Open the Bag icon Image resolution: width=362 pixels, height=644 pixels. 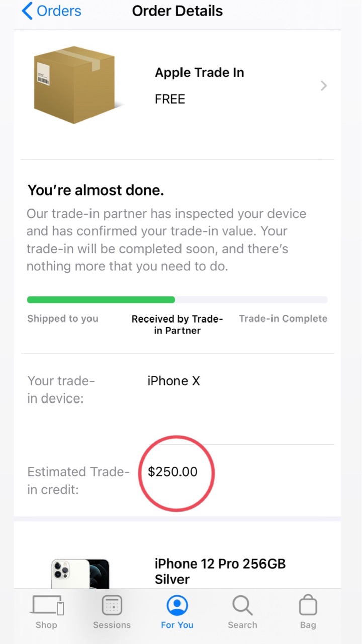pos(308,606)
